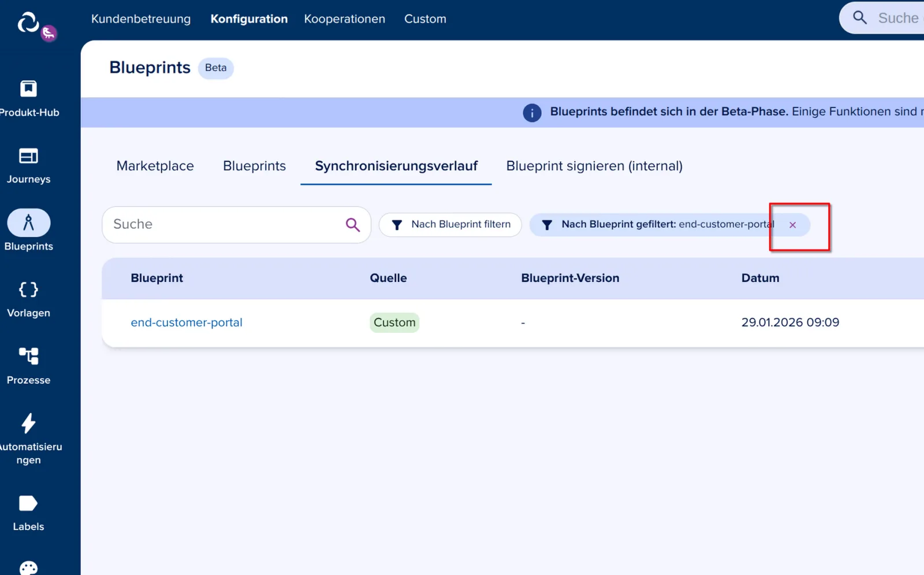Image resolution: width=924 pixels, height=575 pixels.
Task: Click the magnifier icon in Suche field
Action: (353, 225)
